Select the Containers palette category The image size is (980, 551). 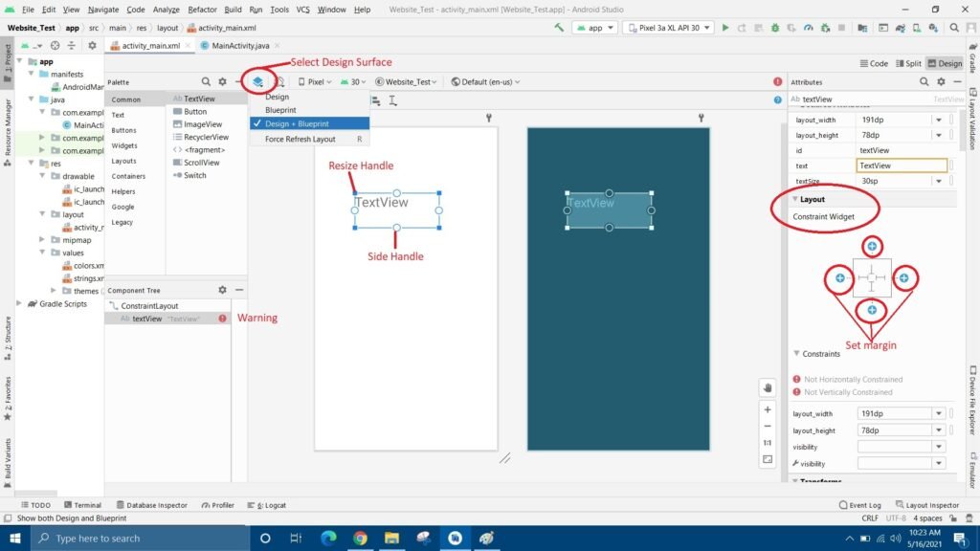(129, 176)
